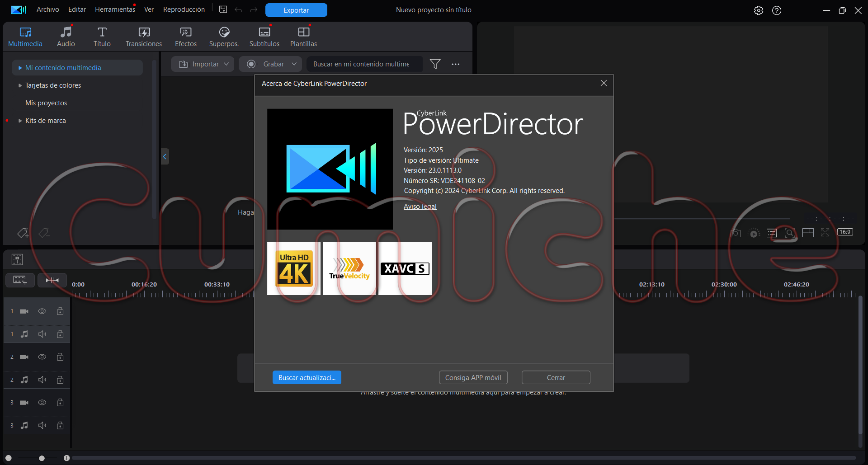The width and height of the screenshot is (868, 465).
Task: Click the TrueVelocity logo
Action: point(349,268)
